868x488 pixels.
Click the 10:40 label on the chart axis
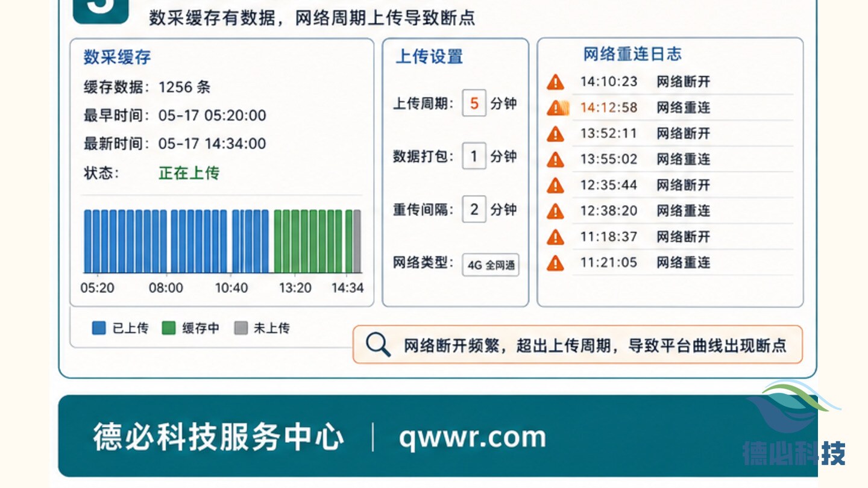coord(232,288)
